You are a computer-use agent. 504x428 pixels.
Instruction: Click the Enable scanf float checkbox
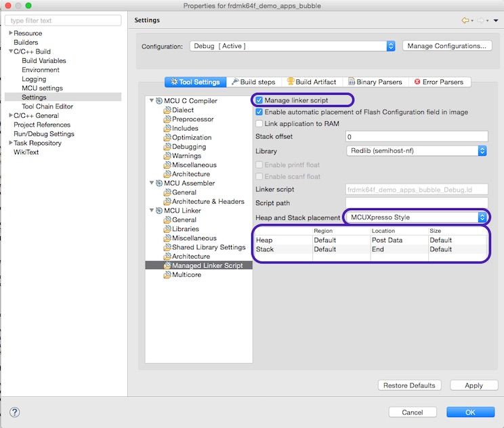click(259, 177)
